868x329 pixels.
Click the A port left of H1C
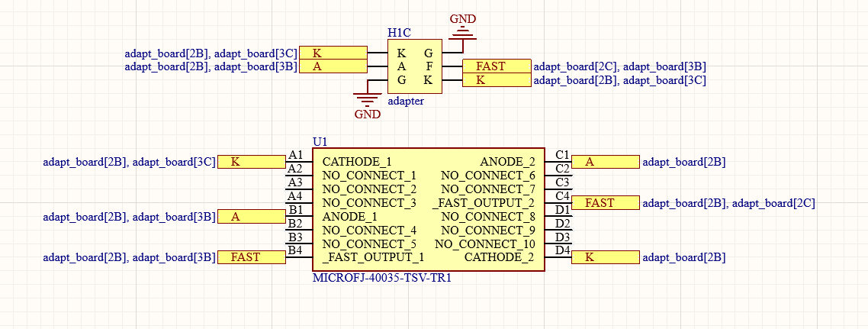pos(333,66)
